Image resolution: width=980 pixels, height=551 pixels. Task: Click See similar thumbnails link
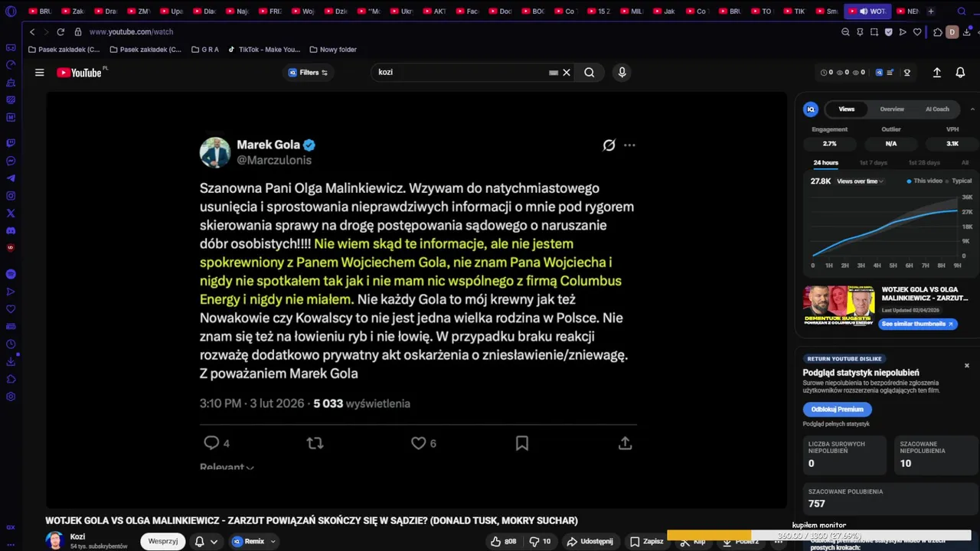917,324
